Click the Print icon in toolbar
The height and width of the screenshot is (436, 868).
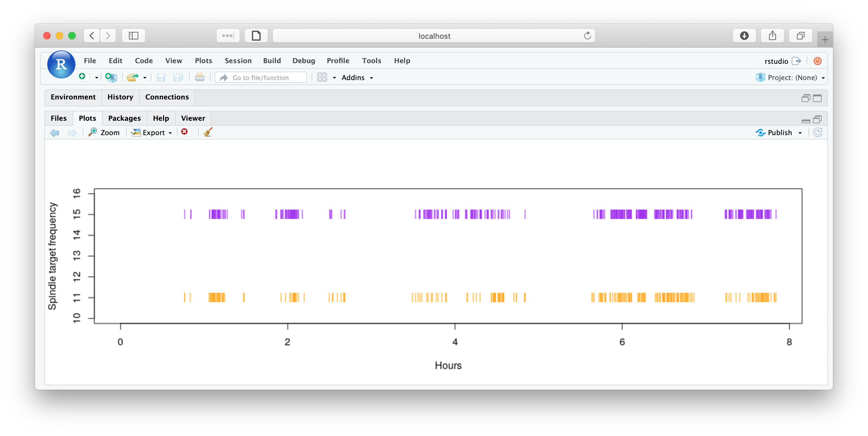click(x=200, y=78)
